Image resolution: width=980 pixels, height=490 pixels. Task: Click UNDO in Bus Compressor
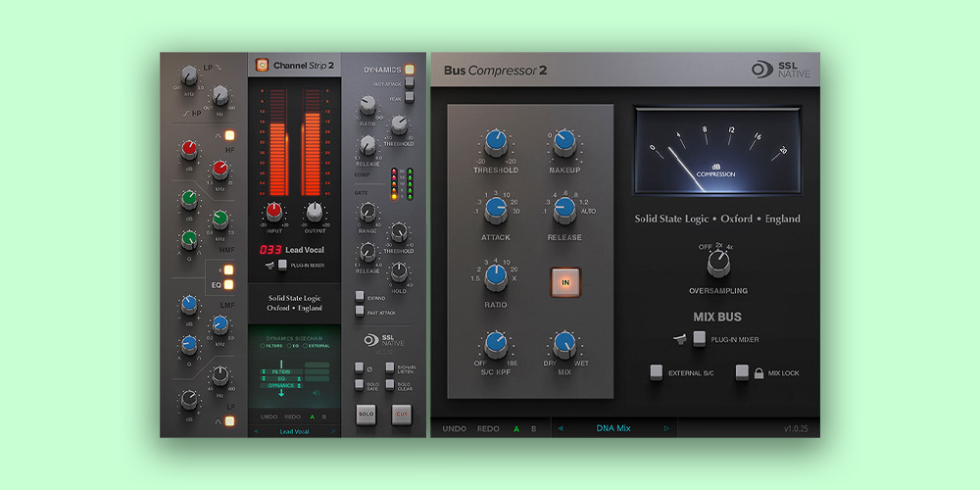tap(454, 429)
